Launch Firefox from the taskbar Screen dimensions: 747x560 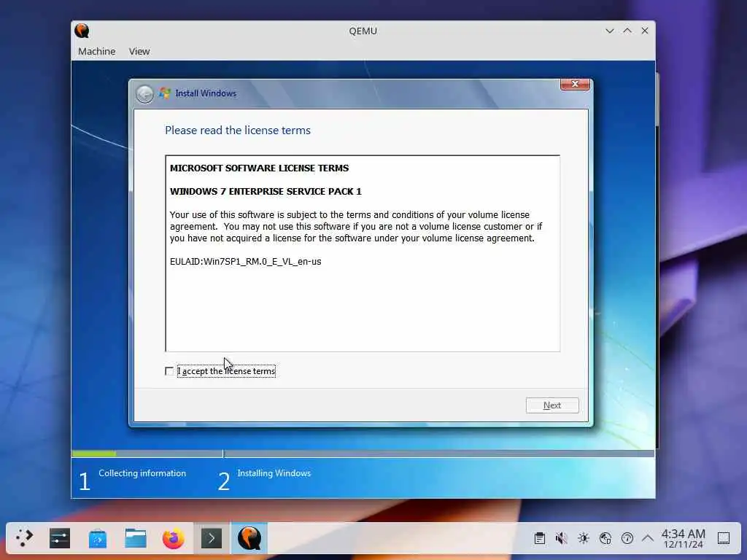click(174, 538)
